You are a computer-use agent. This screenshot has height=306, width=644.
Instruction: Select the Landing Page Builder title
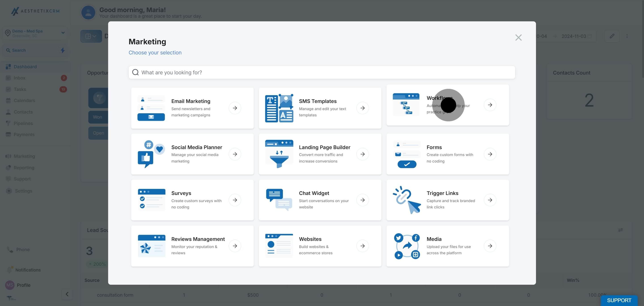[324, 147]
